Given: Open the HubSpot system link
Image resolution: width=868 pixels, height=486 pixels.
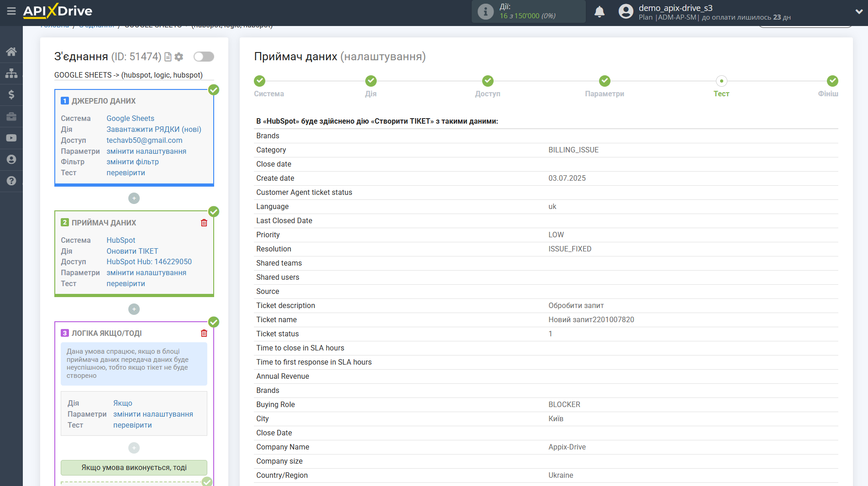Looking at the screenshot, I should (x=121, y=240).
